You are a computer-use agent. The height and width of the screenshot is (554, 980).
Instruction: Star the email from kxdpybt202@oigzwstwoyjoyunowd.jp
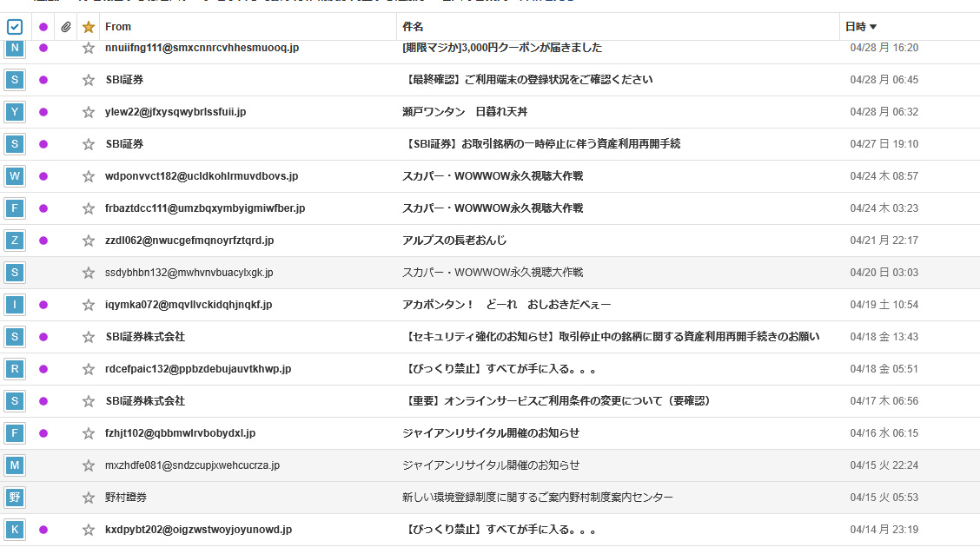(88, 530)
